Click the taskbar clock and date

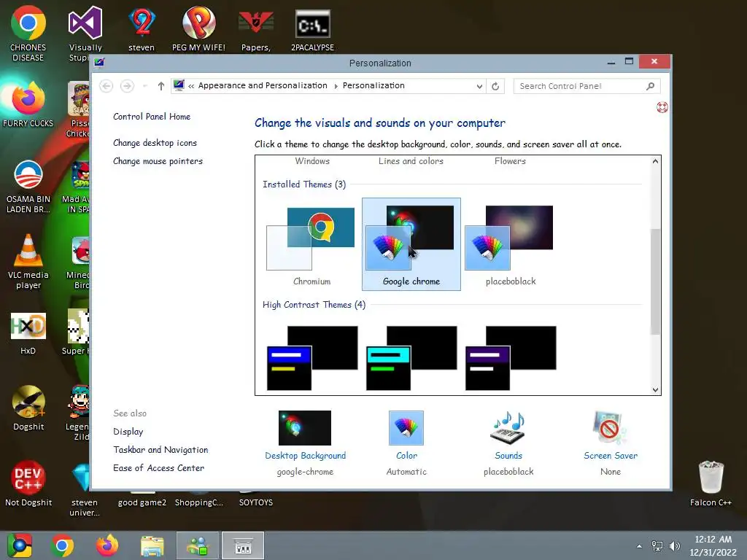click(x=713, y=545)
